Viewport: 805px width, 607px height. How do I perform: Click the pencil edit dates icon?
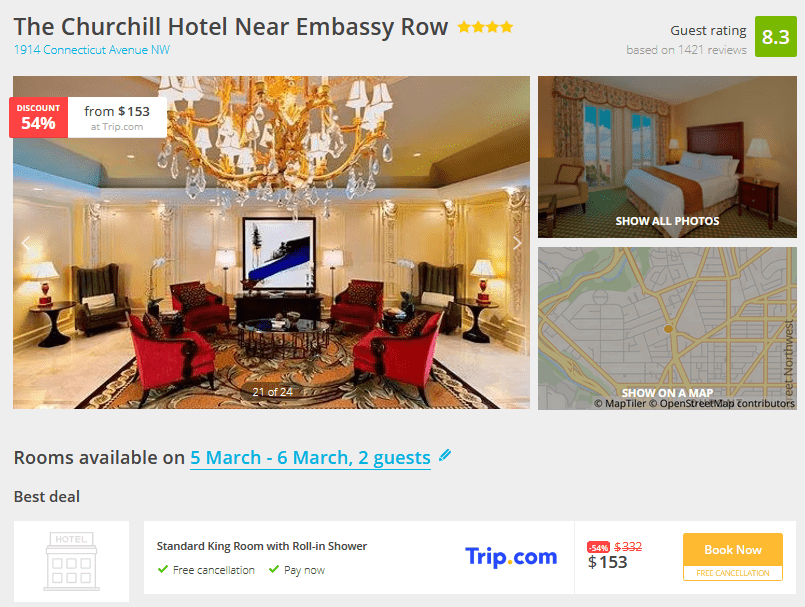click(x=445, y=455)
